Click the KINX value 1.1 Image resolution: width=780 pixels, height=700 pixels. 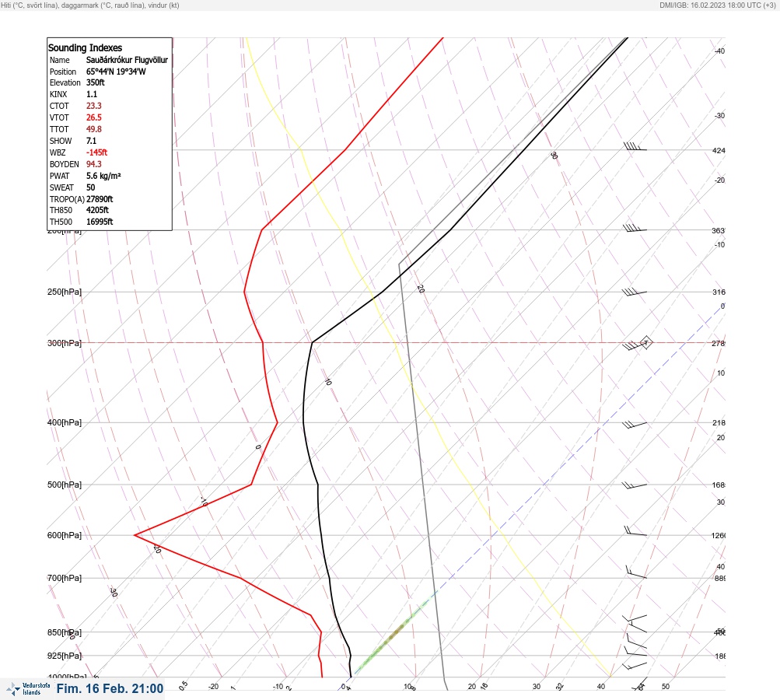pyautogui.click(x=92, y=94)
